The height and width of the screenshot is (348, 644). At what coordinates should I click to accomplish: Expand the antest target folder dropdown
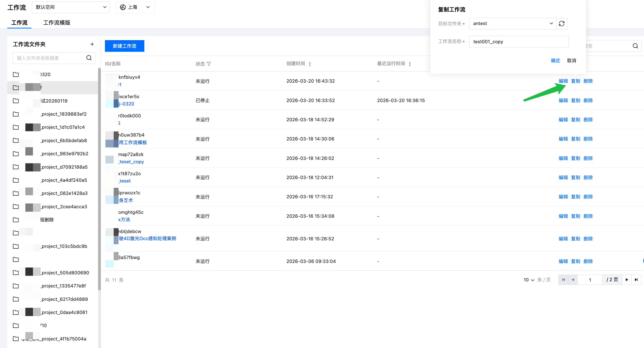tap(513, 24)
